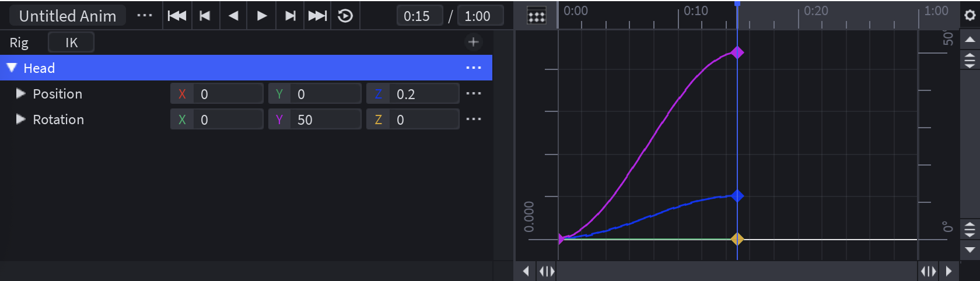The height and width of the screenshot is (281, 980).
Task: Click the playhead scrubber handle on the ruler
Action: (737, 4)
